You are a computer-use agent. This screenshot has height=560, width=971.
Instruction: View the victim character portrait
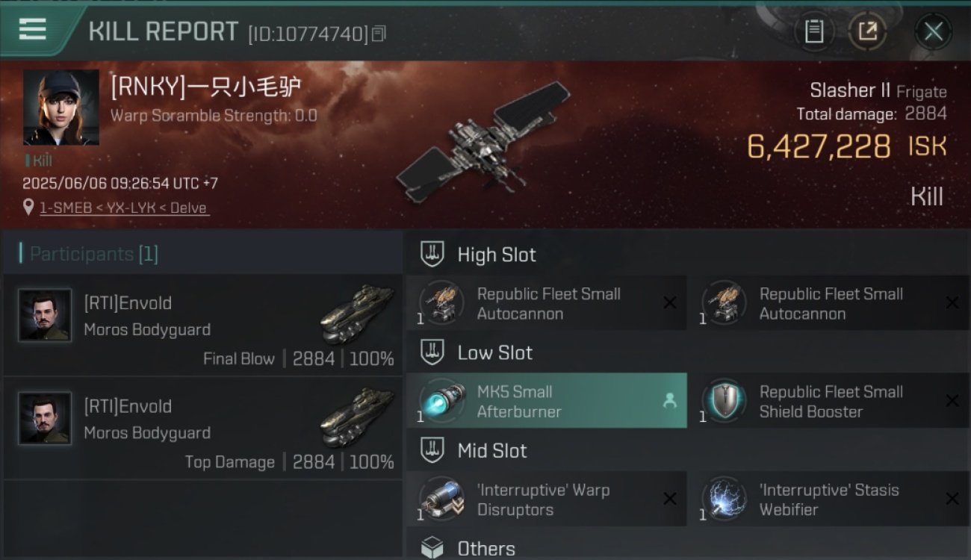61,107
